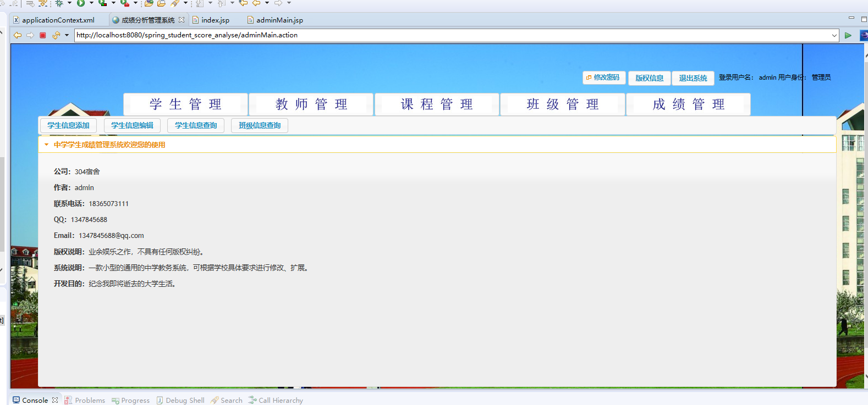Click the yellow Back navigation arrow in the top toolbar
The height and width of the screenshot is (405, 868).
click(x=256, y=3)
